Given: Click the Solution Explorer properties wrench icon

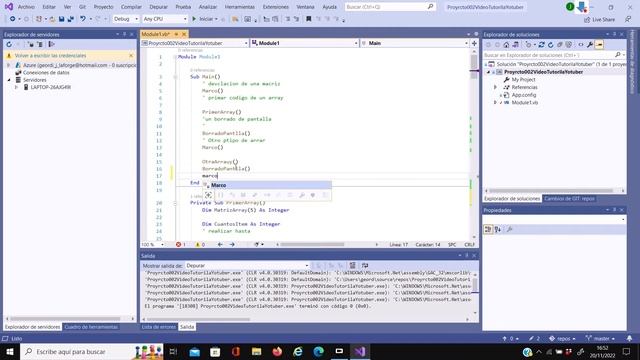Looking at the screenshot, I should point(590,44).
